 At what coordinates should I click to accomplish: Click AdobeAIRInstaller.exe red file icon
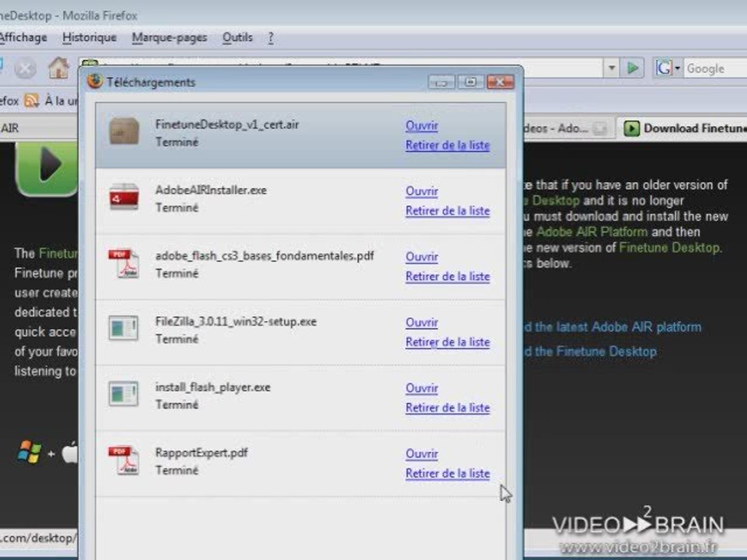(124, 196)
